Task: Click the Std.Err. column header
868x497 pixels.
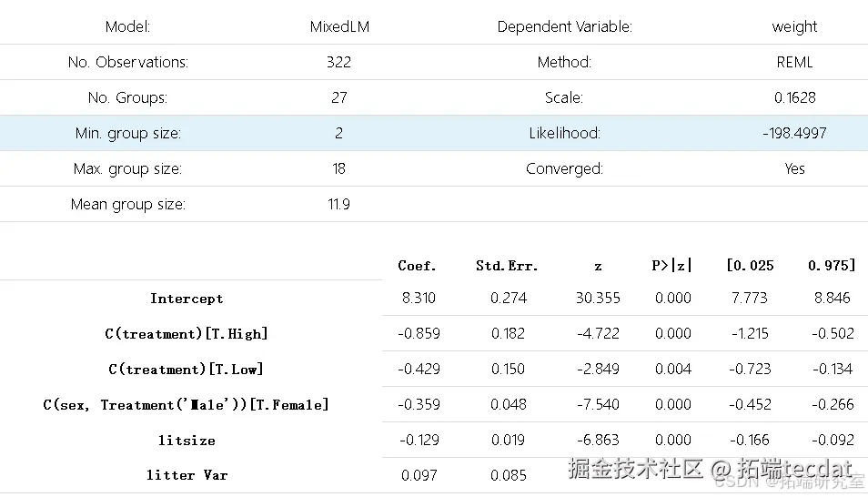Action: 507,266
